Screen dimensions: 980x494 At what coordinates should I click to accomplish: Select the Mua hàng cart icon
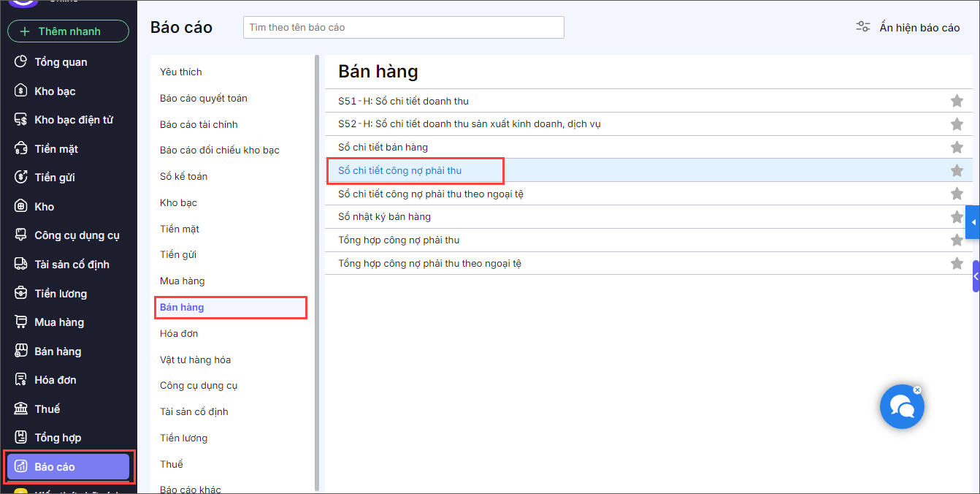(x=21, y=322)
